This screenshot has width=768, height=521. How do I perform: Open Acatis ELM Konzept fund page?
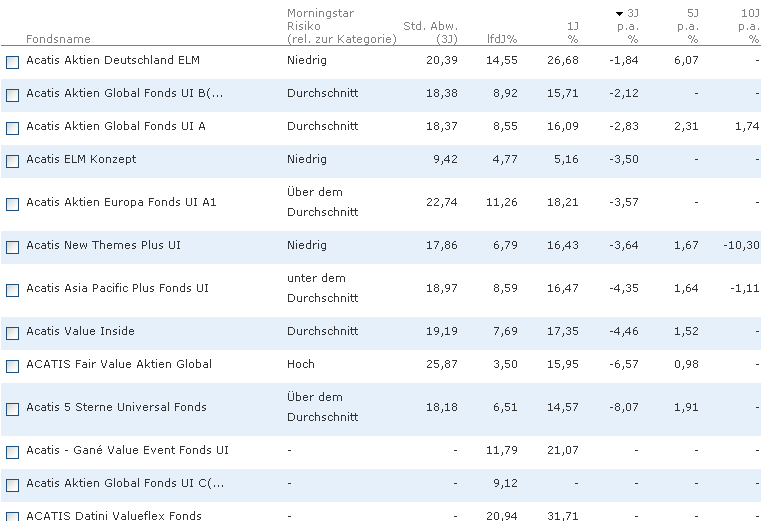point(81,159)
